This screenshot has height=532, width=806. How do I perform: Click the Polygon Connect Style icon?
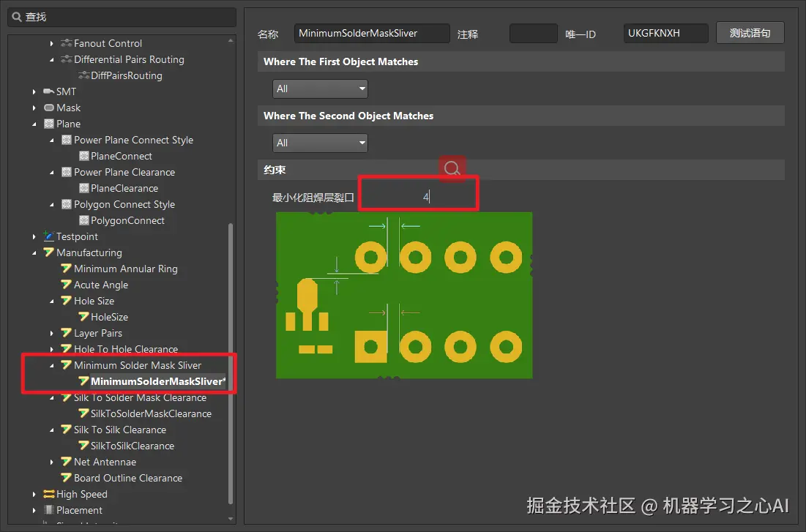[x=67, y=204]
